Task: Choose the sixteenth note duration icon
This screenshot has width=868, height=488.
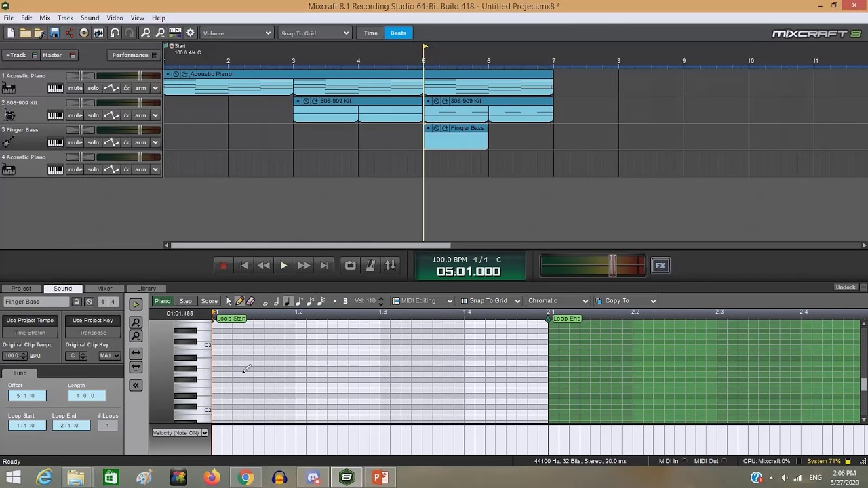Action: tap(311, 301)
